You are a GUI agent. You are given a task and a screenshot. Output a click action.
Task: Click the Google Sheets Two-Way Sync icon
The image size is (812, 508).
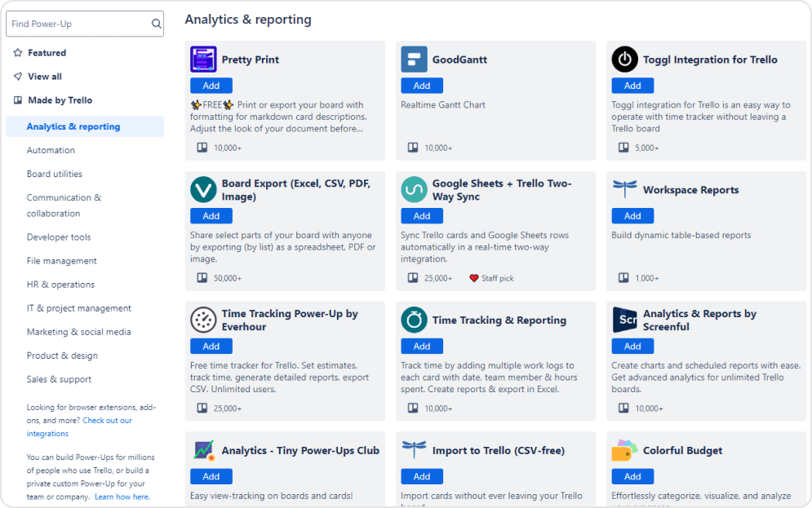pyautogui.click(x=414, y=190)
